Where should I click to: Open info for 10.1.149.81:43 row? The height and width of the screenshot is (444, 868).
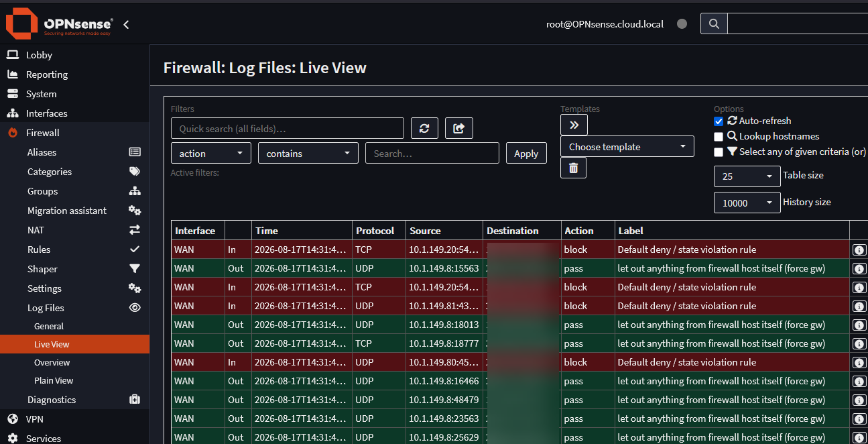(x=859, y=306)
